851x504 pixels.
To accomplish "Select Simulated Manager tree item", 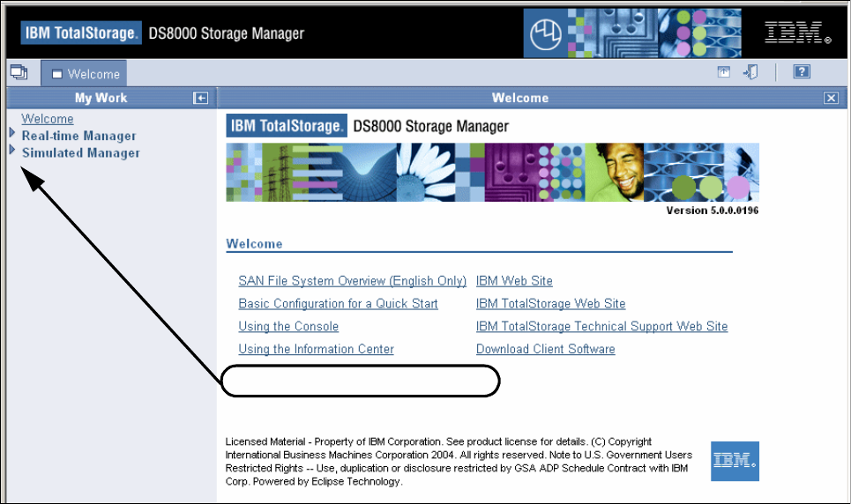I will pyautogui.click(x=81, y=153).
